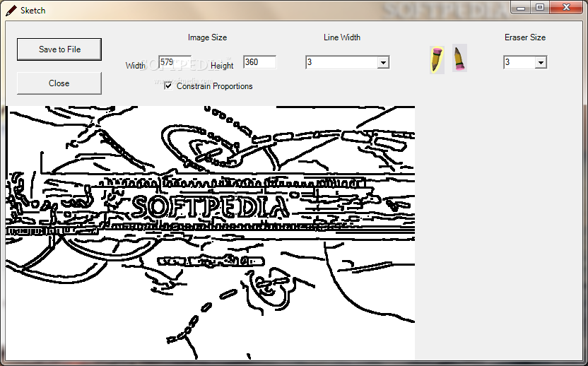Maximize the Sketch window
Screen dimensions: 588x366
pyautogui.click(x=540, y=7)
